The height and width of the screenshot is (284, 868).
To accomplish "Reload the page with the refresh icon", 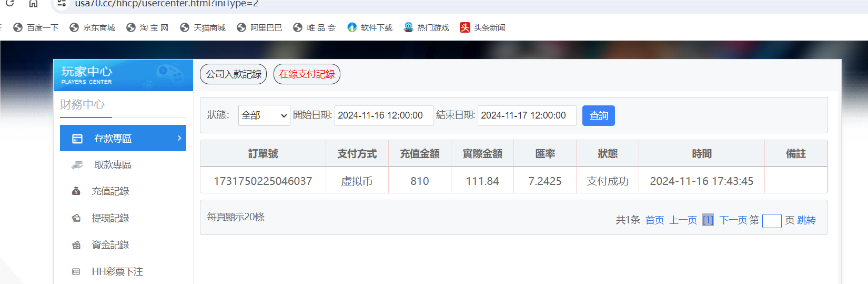I will coord(9,3).
